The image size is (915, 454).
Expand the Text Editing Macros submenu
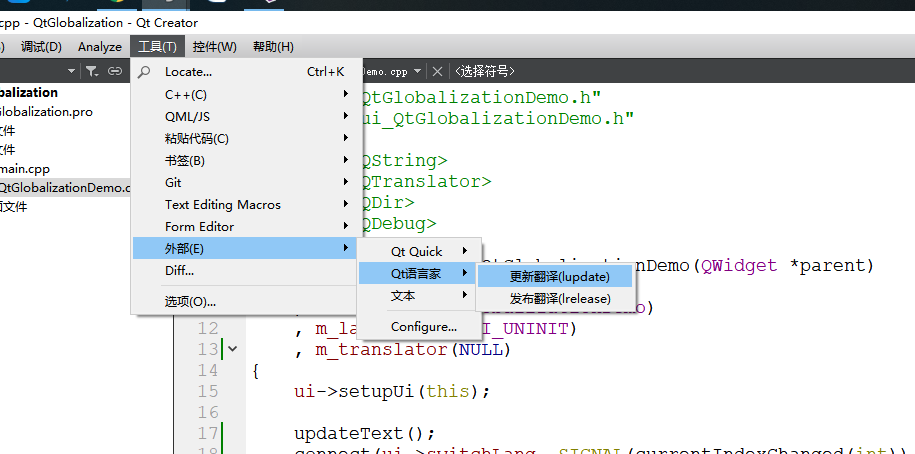click(246, 205)
